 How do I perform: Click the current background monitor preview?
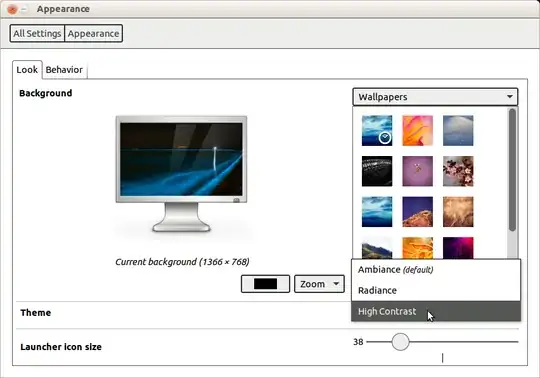[x=181, y=174]
